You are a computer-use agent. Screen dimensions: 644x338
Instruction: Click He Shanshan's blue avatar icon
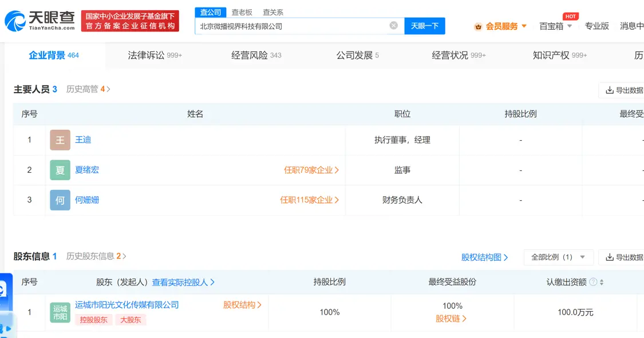(x=60, y=200)
